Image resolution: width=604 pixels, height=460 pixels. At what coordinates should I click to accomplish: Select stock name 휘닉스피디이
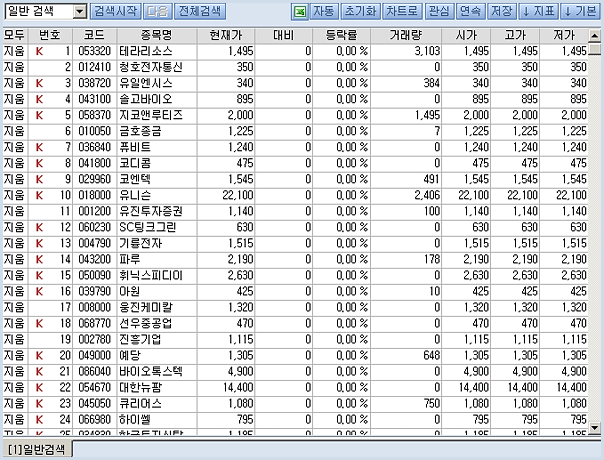151,275
